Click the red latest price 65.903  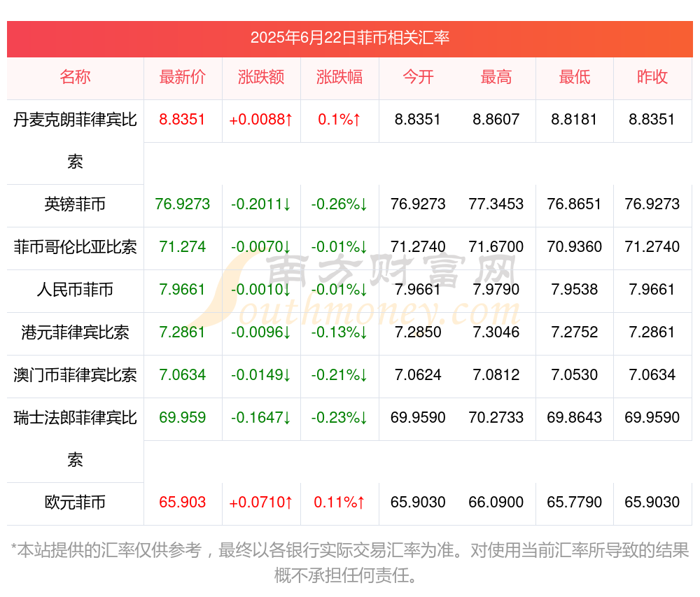tap(182, 502)
